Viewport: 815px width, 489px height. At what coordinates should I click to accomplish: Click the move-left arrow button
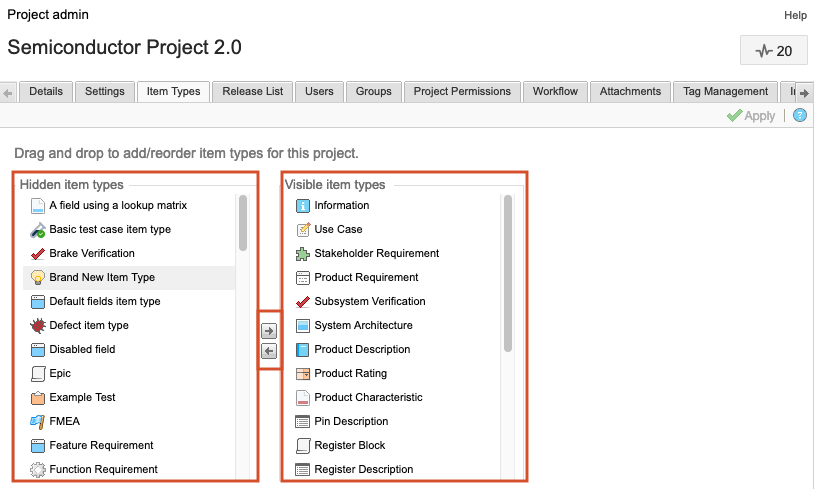tap(268, 351)
